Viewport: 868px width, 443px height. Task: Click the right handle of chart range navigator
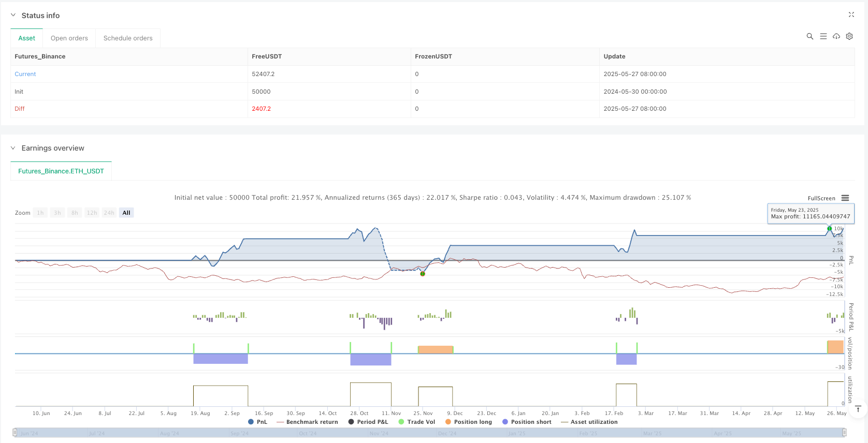(844, 433)
